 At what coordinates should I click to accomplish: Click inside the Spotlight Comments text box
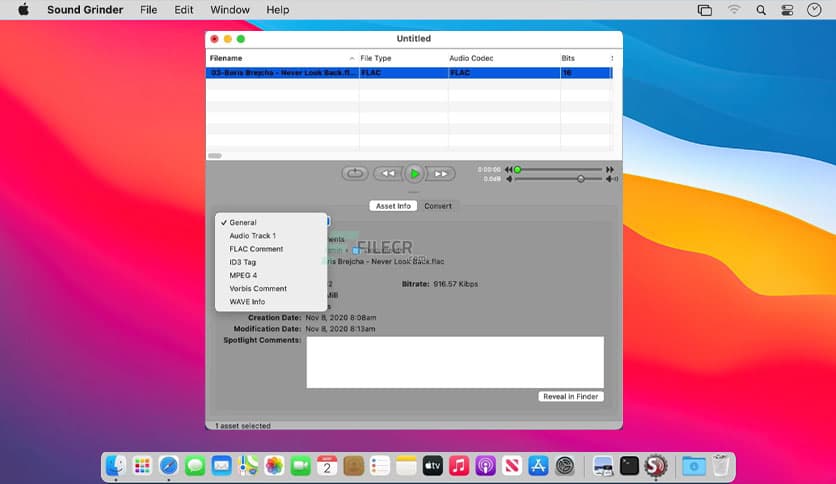[454, 361]
